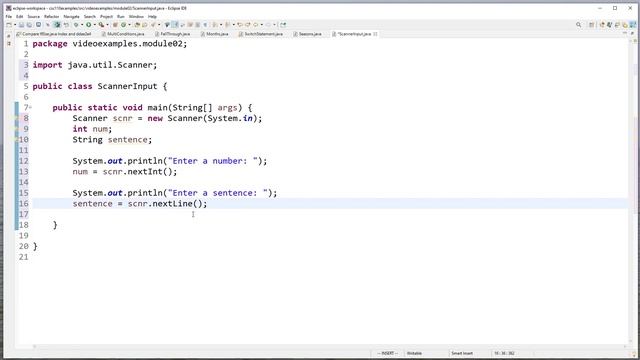Open the New Java Class dropdown arrow
The width and height of the screenshot is (640, 360).
click(x=129, y=25)
